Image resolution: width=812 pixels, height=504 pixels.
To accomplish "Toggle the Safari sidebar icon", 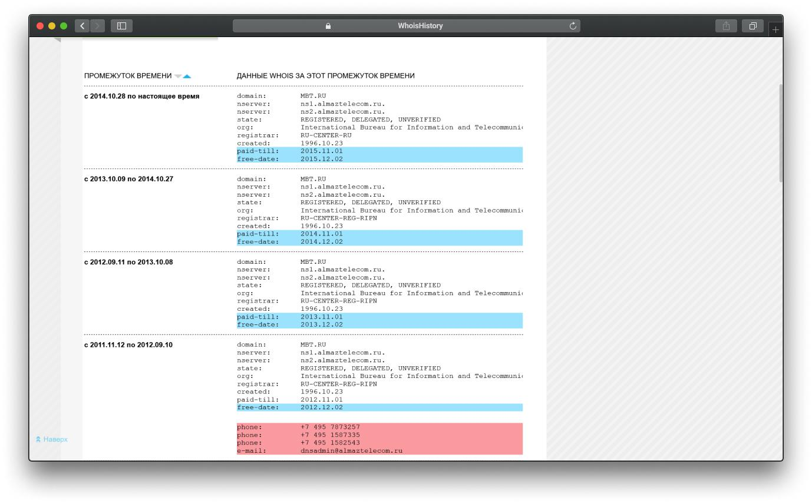I will click(122, 26).
